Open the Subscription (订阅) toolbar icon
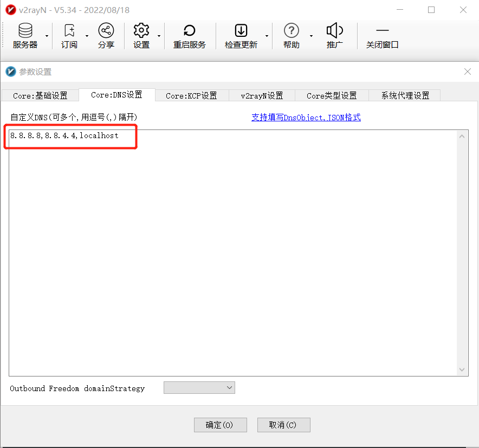 (69, 31)
